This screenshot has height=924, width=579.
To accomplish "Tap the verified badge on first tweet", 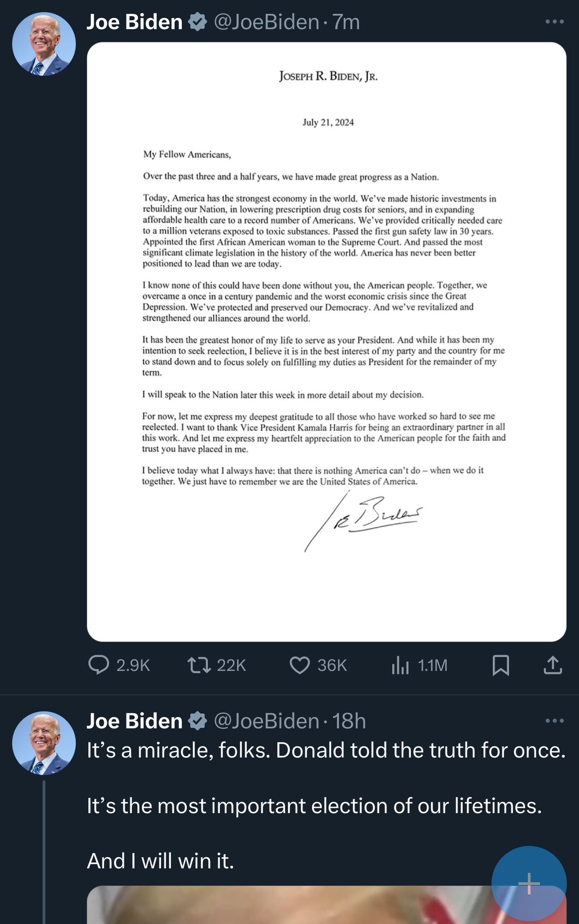I will click(198, 22).
